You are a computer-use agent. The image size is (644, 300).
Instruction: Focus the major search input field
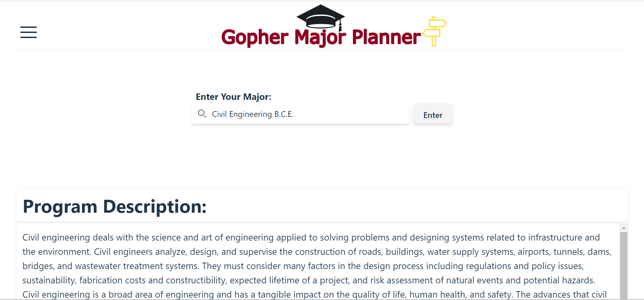pyautogui.click(x=300, y=114)
